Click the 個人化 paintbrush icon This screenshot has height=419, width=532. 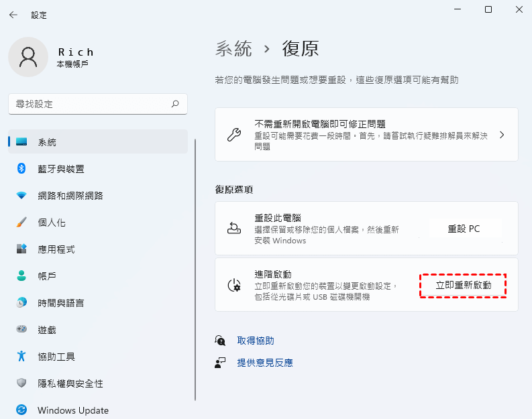[x=21, y=222]
